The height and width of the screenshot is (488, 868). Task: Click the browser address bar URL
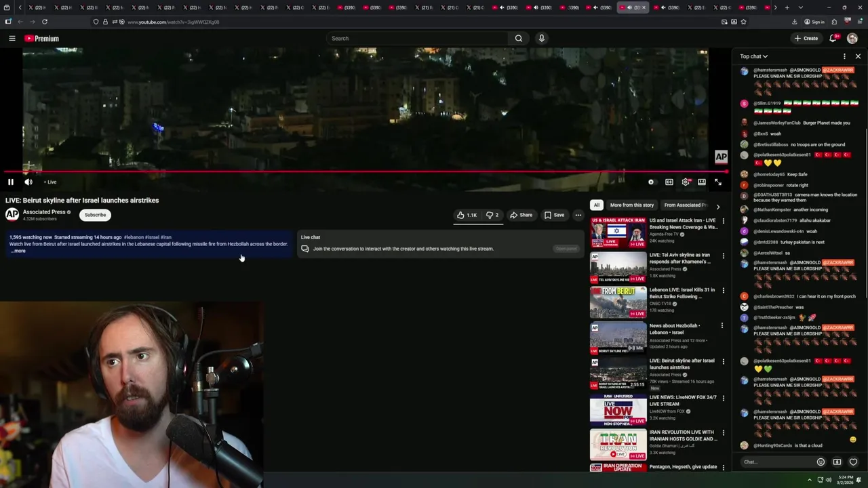coord(174,22)
